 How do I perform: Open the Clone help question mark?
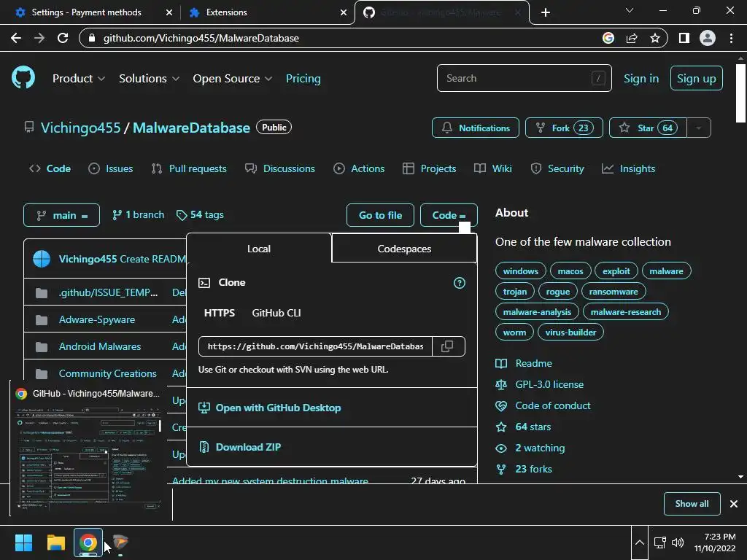click(460, 283)
